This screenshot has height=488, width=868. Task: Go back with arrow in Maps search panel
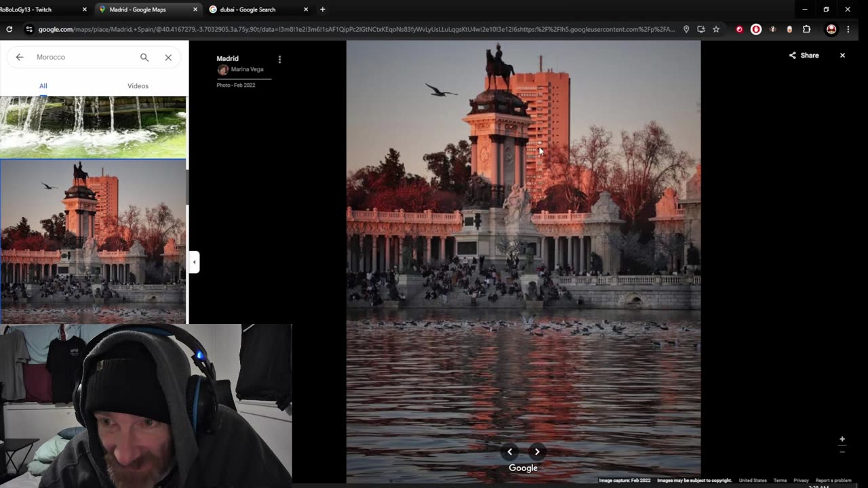20,57
